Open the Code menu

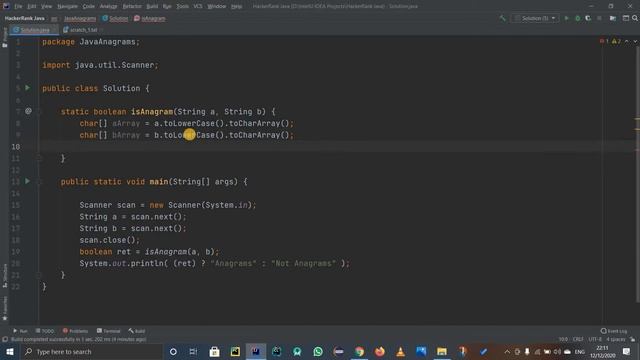pos(89,6)
